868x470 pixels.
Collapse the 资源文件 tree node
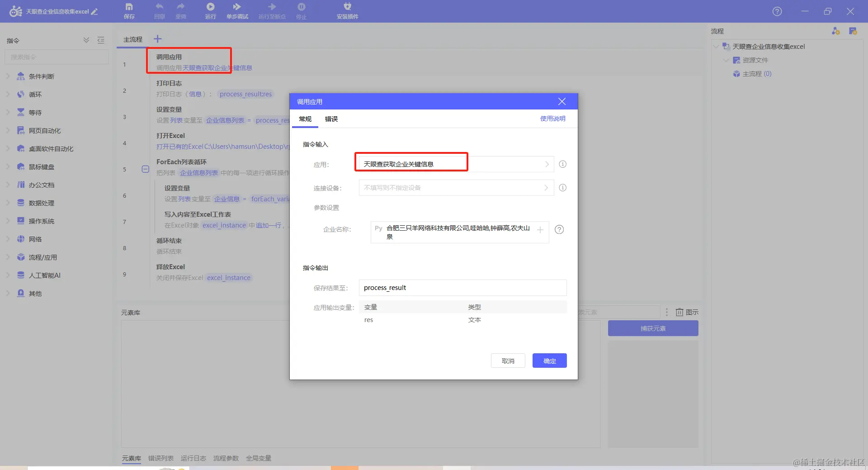click(x=726, y=60)
